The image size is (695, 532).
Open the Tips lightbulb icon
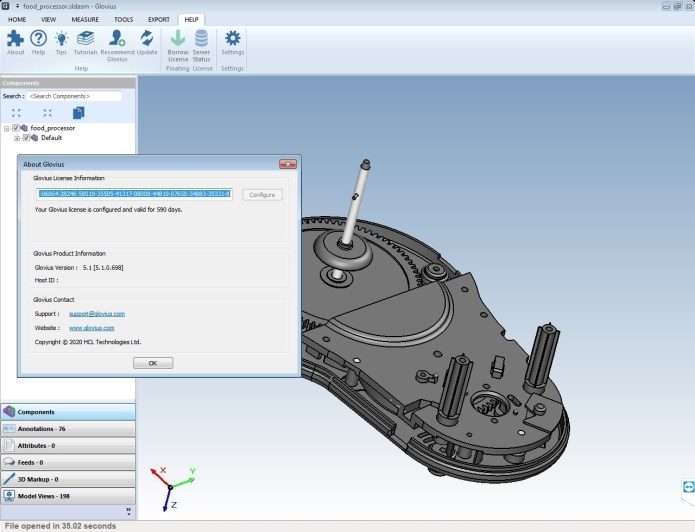[x=62, y=39]
